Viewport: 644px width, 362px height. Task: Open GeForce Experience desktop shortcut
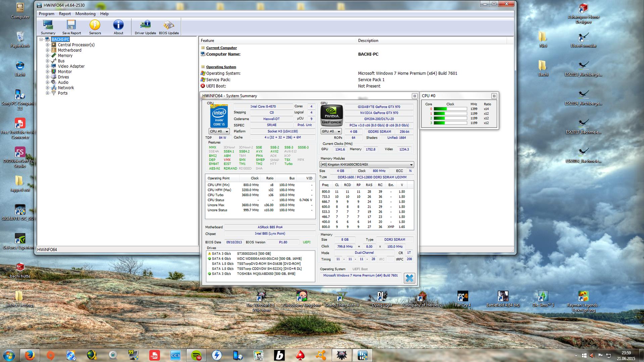[19, 242]
